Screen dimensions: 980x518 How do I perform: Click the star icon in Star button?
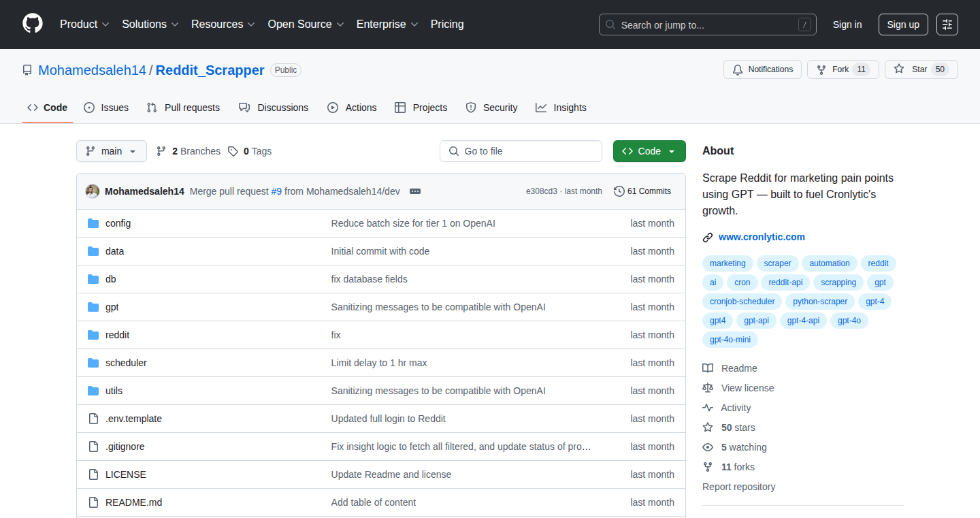coord(899,69)
